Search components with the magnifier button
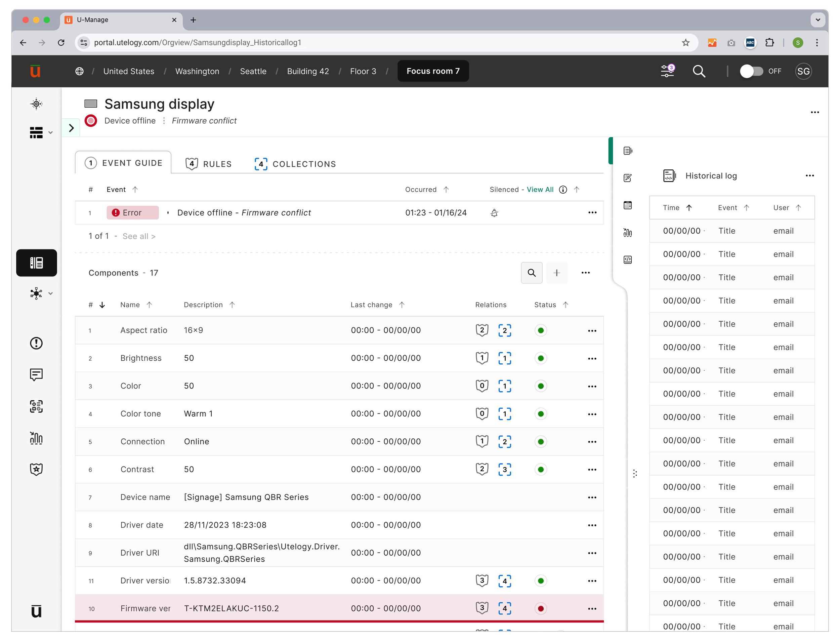Viewport: 840px width, 641px height. click(x=532, y=273)
